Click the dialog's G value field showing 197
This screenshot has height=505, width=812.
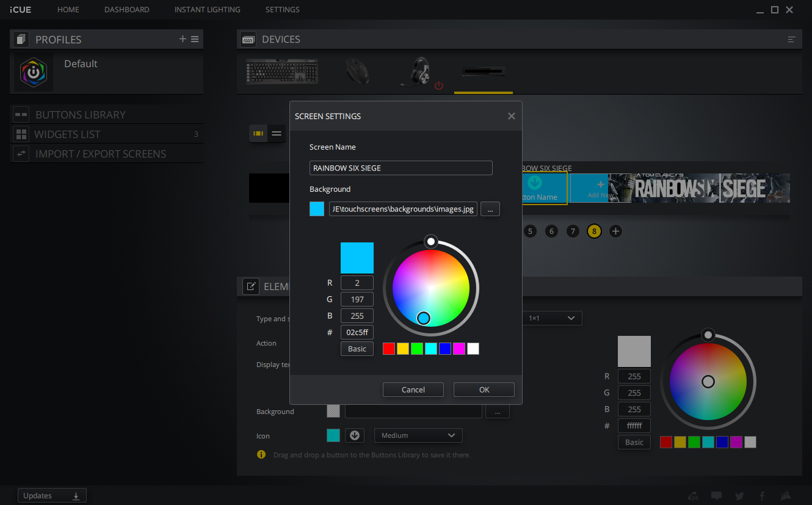click(357, 299)
